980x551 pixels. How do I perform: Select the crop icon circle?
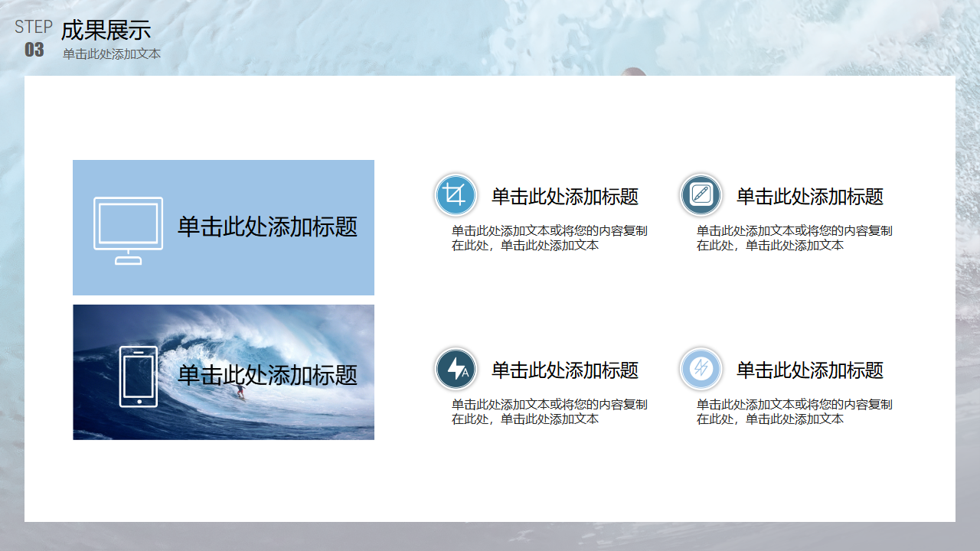pos(456,194)
